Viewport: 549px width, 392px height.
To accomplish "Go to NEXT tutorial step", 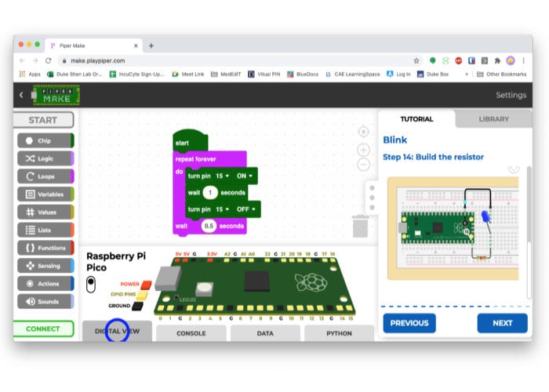I will [503, 323].
